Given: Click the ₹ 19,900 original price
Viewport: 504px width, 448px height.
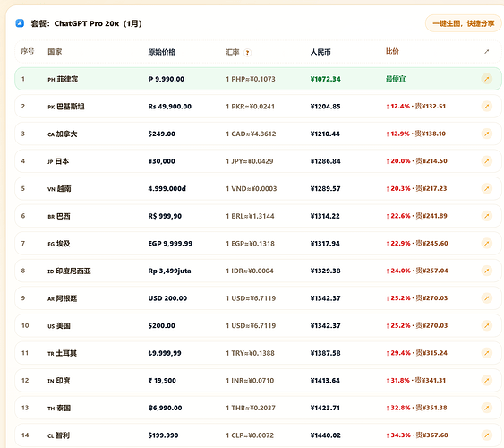Looking at the screenshot, I should 162,381.
